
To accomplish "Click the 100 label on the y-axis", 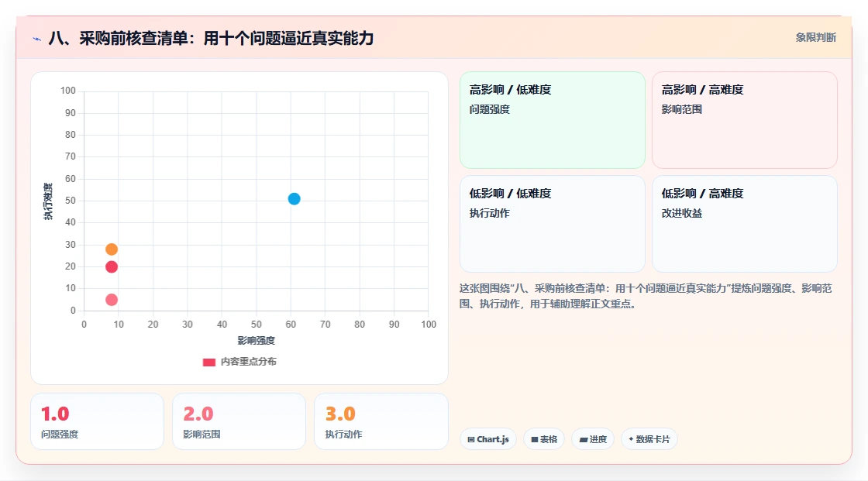I will (x=68, y=91).
